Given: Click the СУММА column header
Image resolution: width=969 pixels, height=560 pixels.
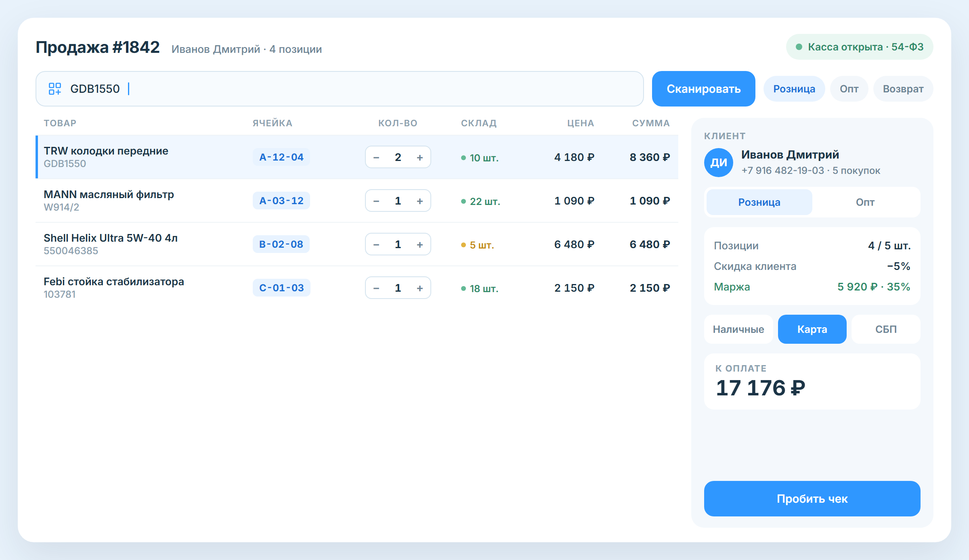Looking at the screenshot, I should coord(651,123).
